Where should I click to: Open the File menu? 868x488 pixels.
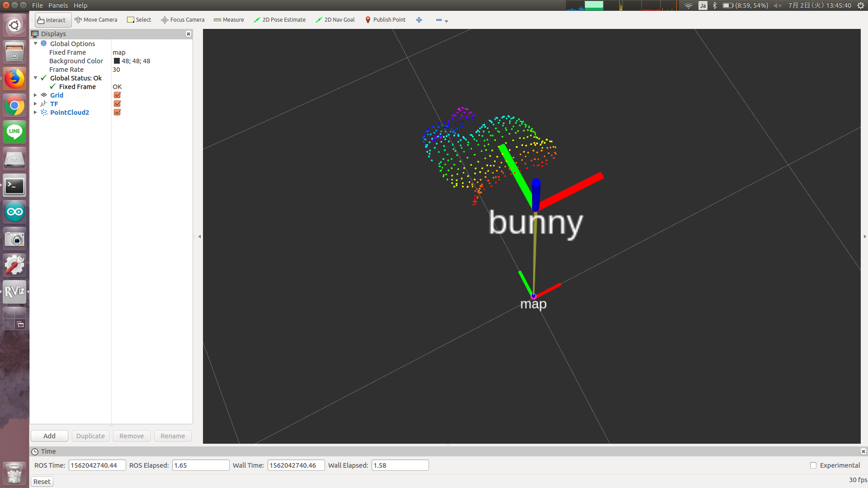38,5
